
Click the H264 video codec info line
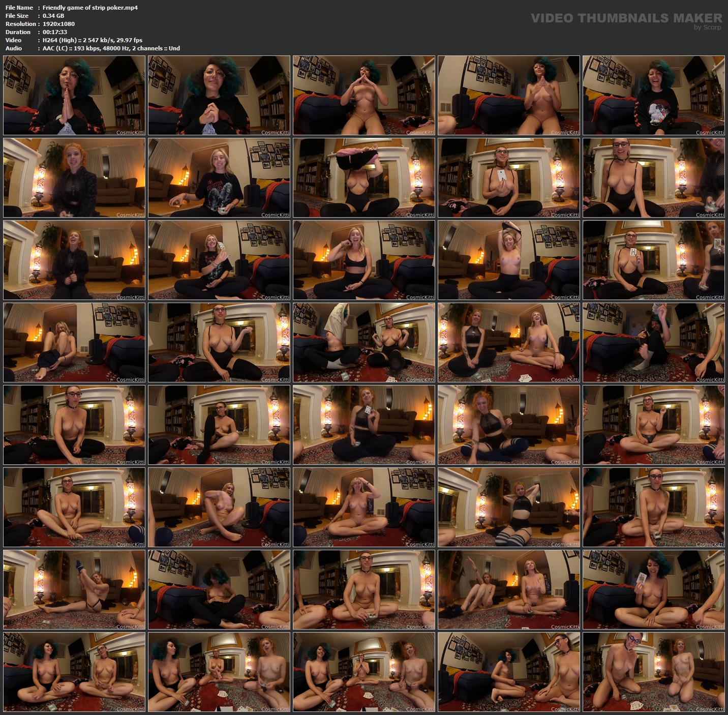[92, 40]
